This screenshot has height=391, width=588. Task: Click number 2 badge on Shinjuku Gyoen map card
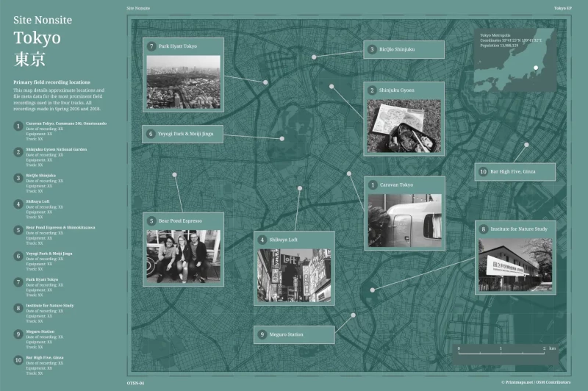pos(372,90)
